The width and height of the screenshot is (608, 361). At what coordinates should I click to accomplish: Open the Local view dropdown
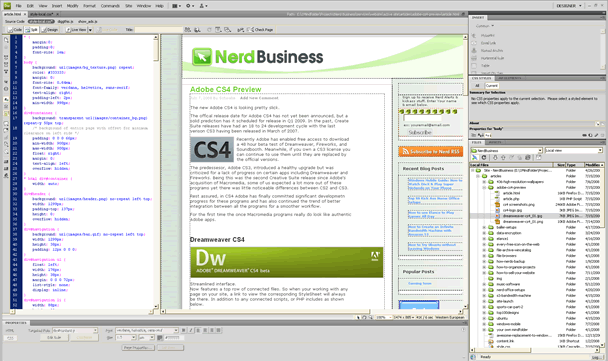pyautogui.click(x=574, y=150)
